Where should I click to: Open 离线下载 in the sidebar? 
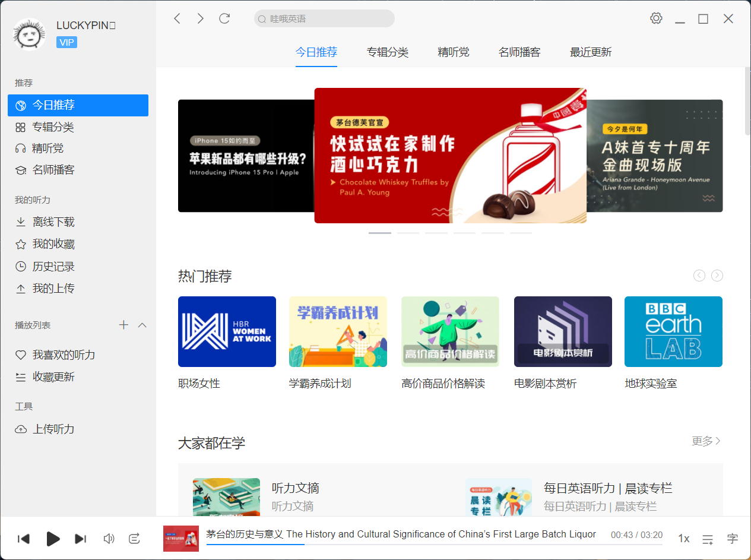point(78,222)
